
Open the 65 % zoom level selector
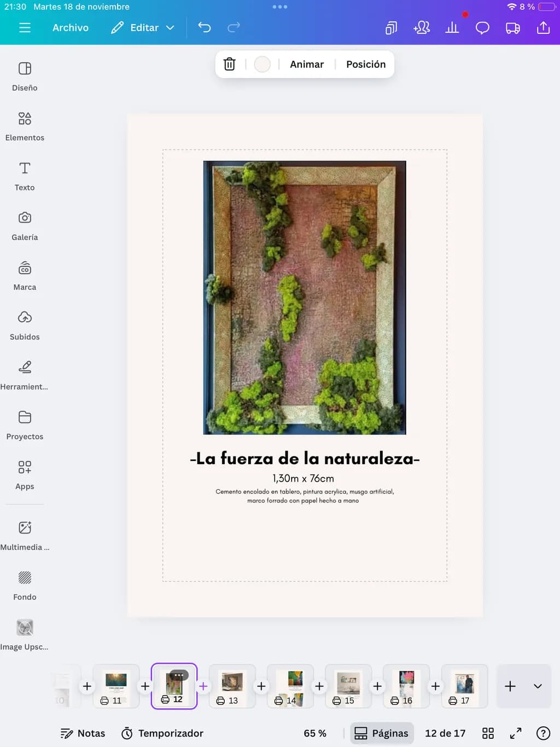point(315,733)
